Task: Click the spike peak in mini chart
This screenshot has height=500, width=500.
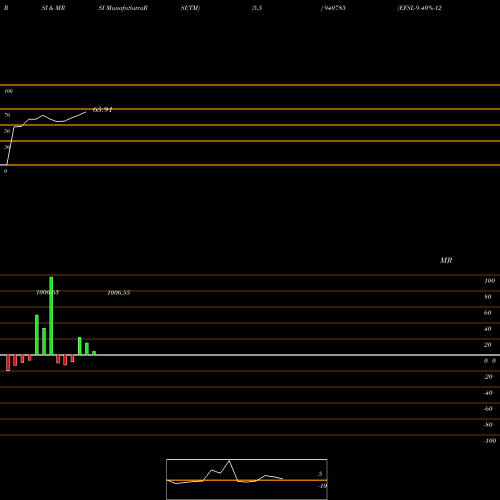Action: pyautogui.click(x=229, y=461)
